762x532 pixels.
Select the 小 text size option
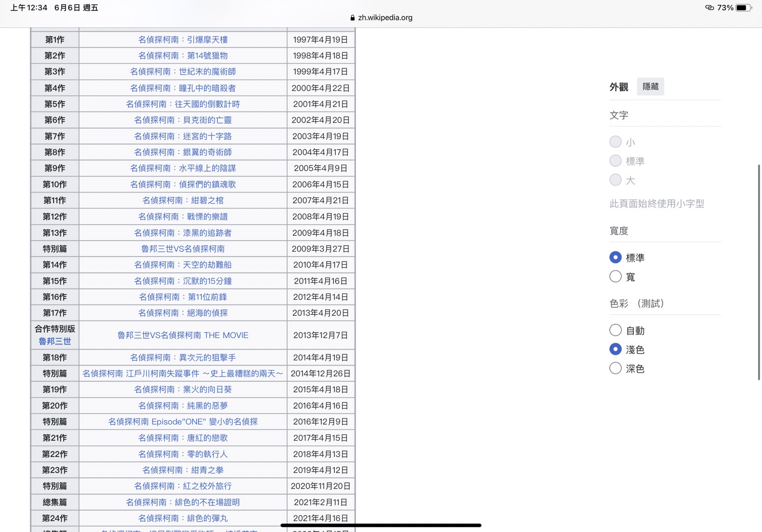pos(615,142)
